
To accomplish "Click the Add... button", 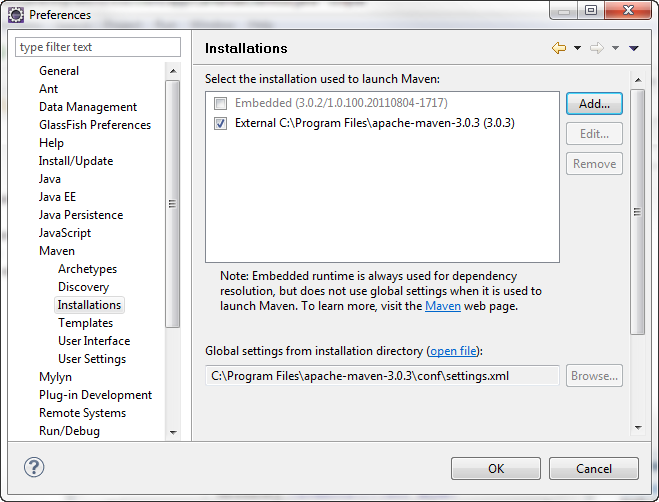I will coord(594,103).
